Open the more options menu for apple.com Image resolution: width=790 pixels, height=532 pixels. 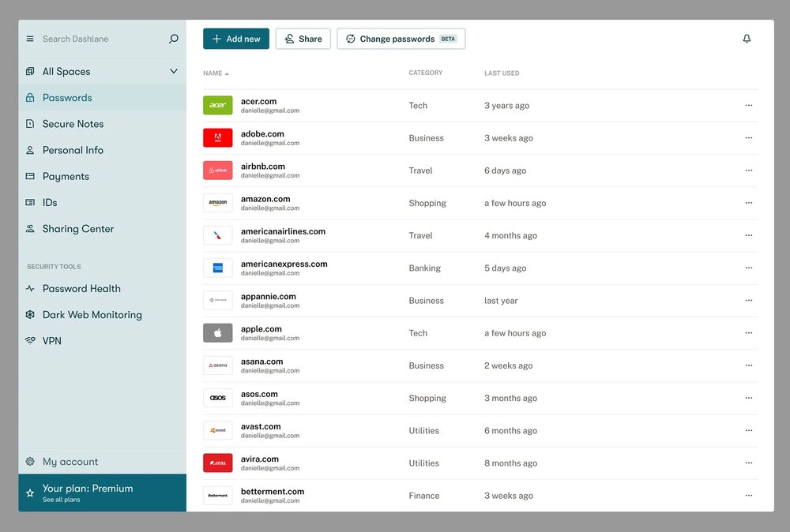click(748, 333)
